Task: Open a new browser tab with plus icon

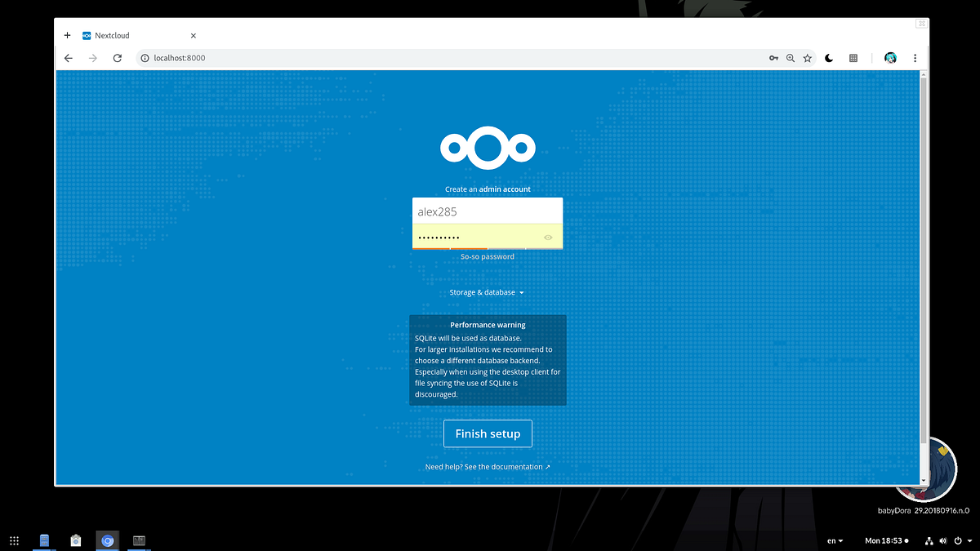Action: (67, 35)
